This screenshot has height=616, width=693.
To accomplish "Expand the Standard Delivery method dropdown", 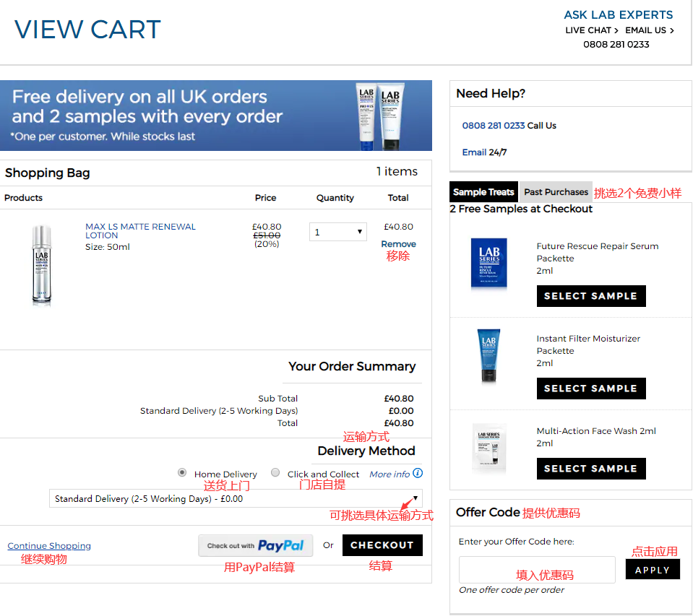I will pyautogui.click(x=236, y=498).
